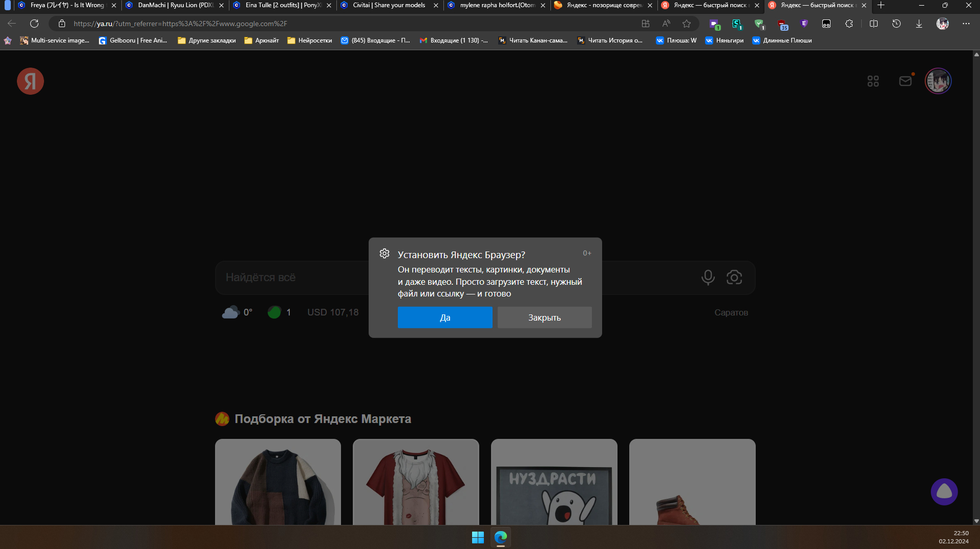Launch the Alice assistant purple button
This screenshot has height=549, width=980.
click(944, 492)
